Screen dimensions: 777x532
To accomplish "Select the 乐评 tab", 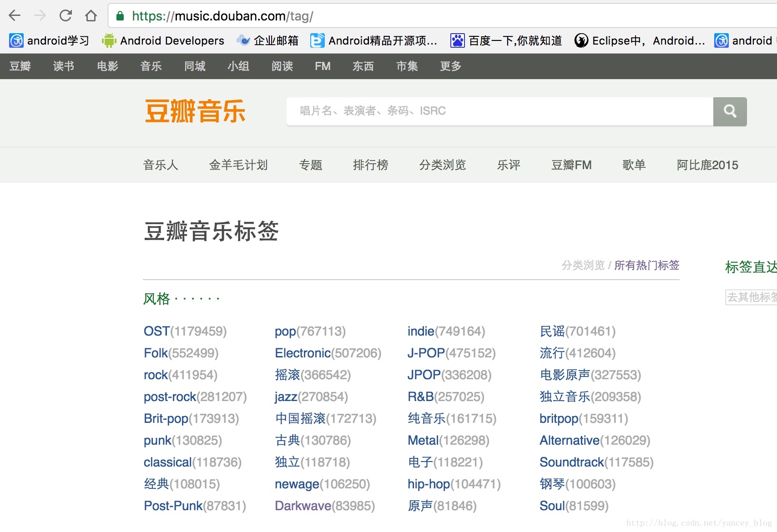I will coord(509,165).
